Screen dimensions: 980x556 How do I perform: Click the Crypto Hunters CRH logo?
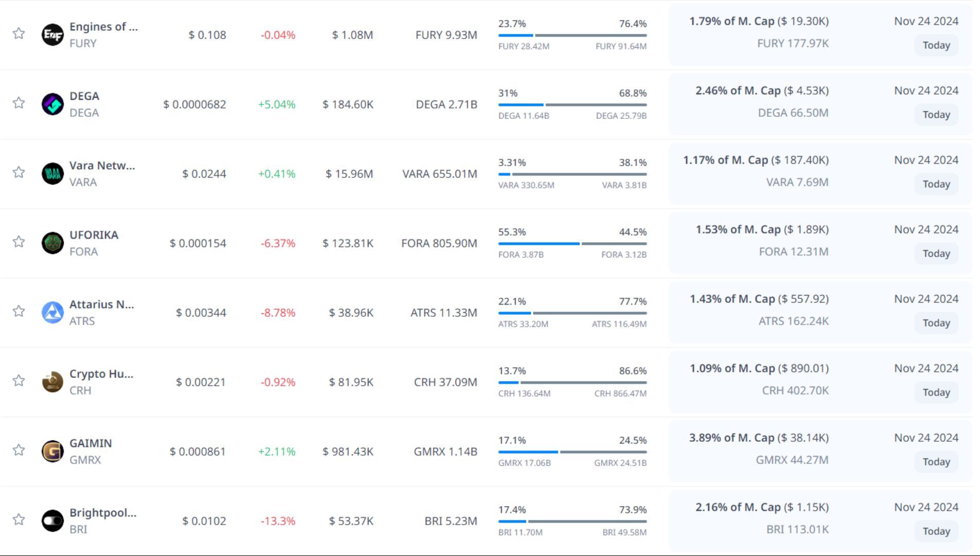click(x=52, y=382)
